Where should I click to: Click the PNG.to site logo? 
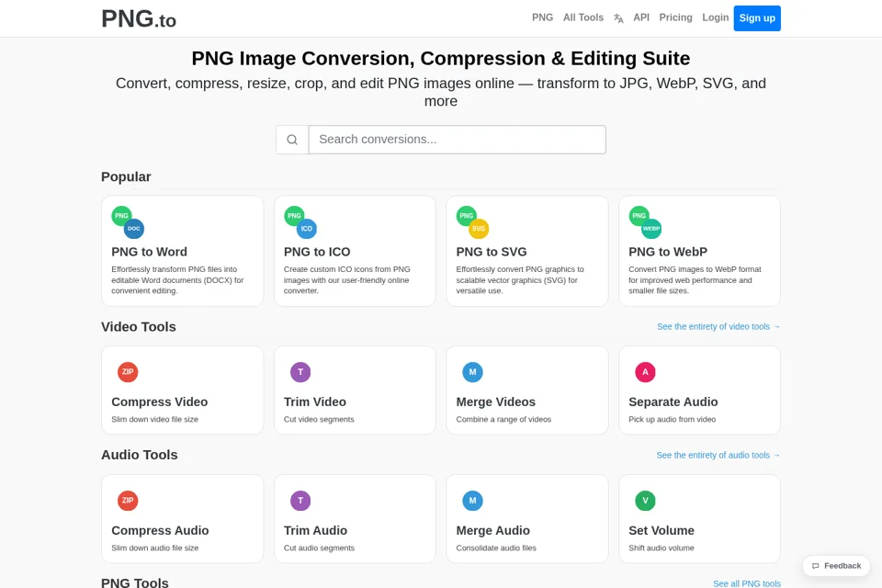[x=139, y=19]
